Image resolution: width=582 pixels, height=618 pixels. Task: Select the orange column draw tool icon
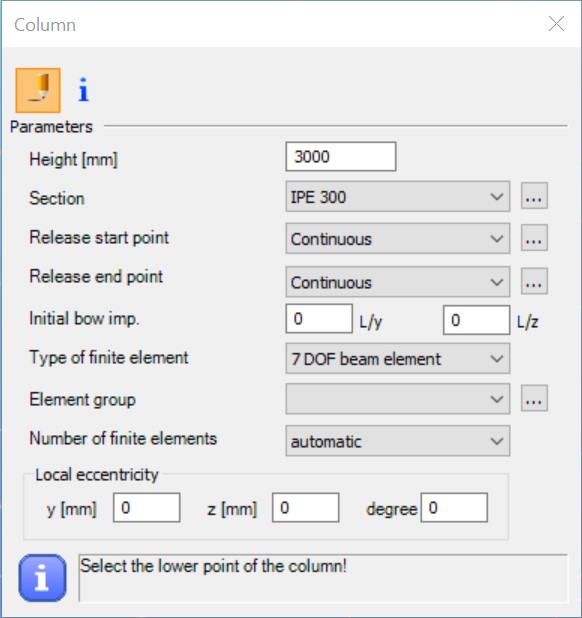click(x=38, y=90)
